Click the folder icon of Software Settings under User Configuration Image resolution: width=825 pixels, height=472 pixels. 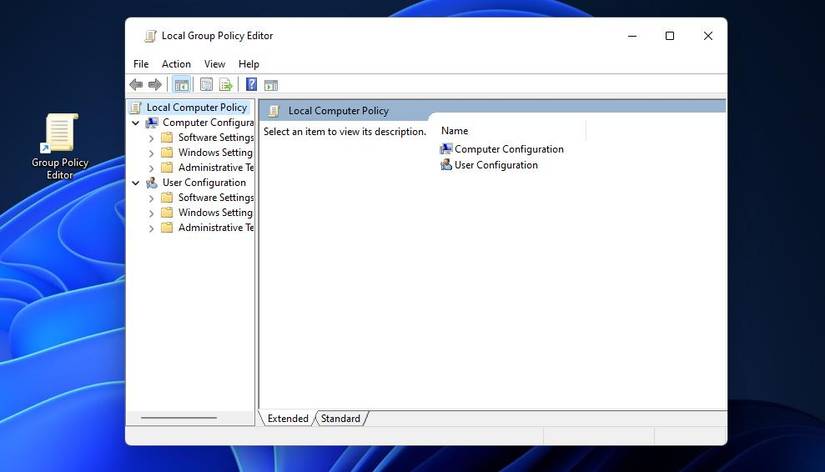167,197
